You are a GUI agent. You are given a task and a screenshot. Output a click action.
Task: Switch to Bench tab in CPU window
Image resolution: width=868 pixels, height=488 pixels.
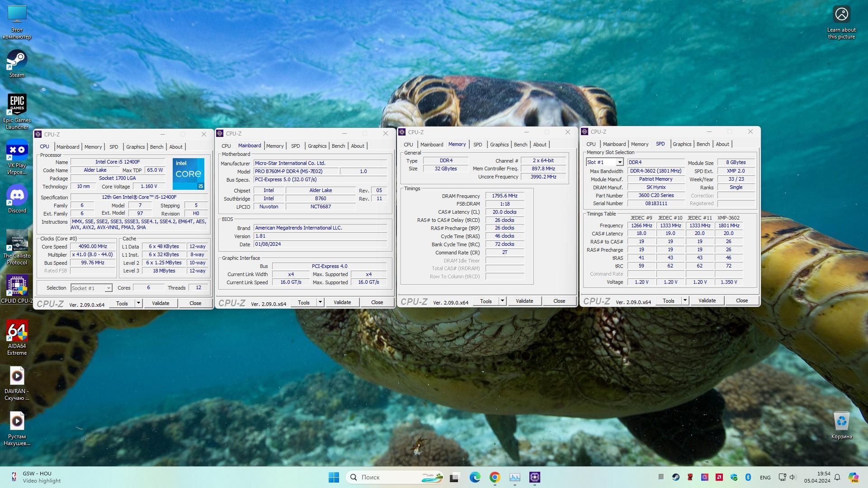click(x=156, y=147)
